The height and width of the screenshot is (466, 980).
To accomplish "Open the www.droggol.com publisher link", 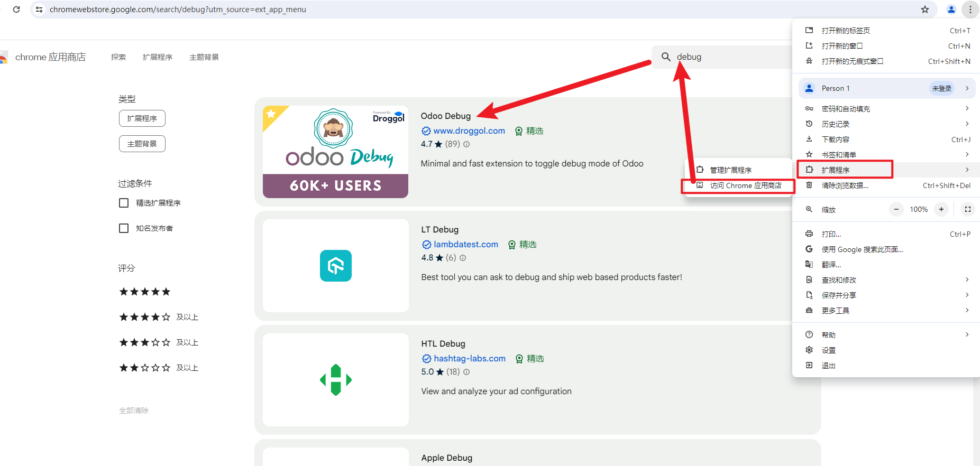I will pos(469,131).
